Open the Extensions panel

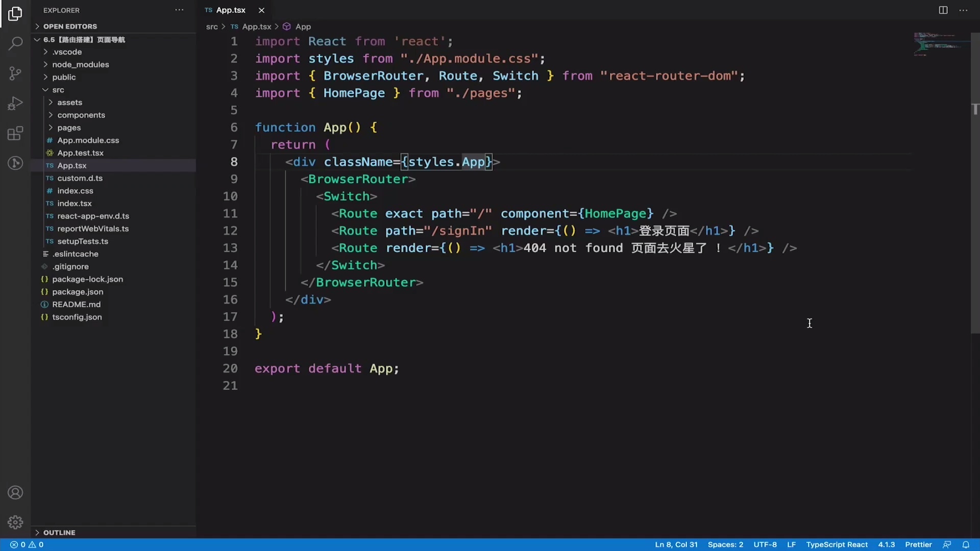point(15,134)
